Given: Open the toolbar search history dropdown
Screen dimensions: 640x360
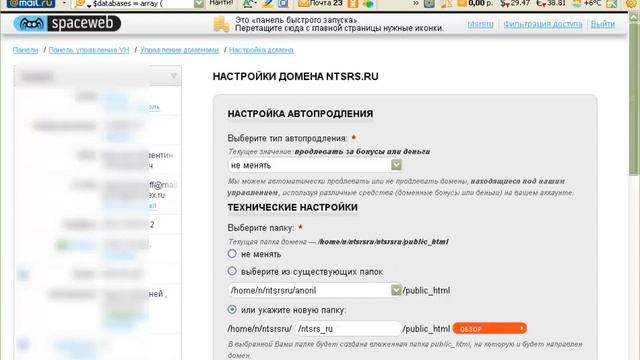Looking at the screenshot, I should [199, 4].
